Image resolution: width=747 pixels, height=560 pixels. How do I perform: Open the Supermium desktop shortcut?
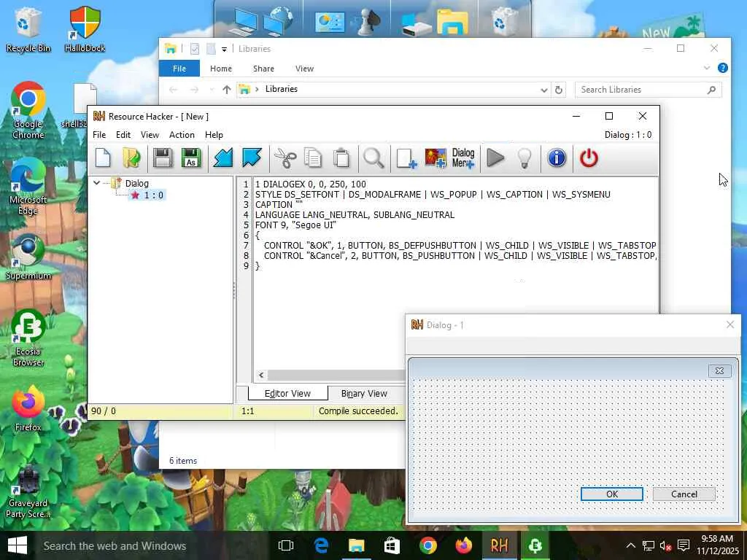28,257
